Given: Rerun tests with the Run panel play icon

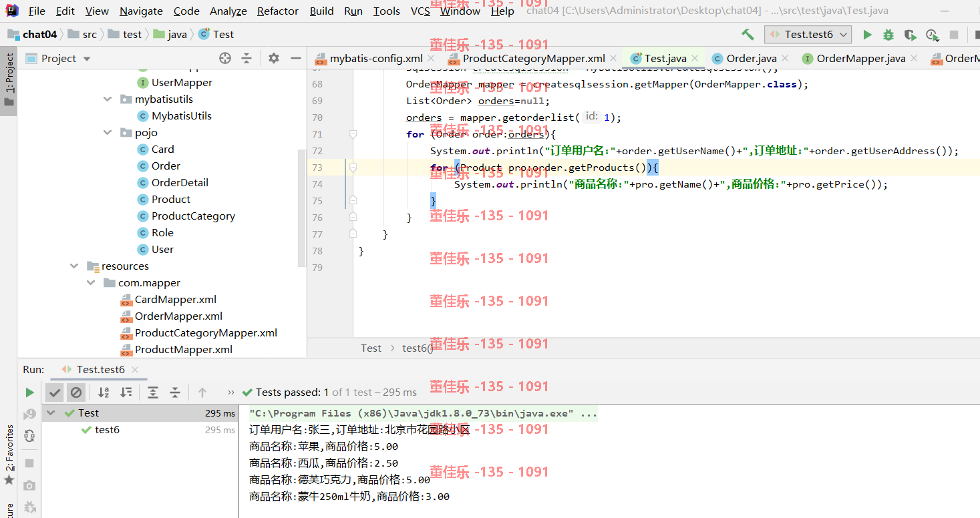Looking at the screenshot, I should point(29,393).
